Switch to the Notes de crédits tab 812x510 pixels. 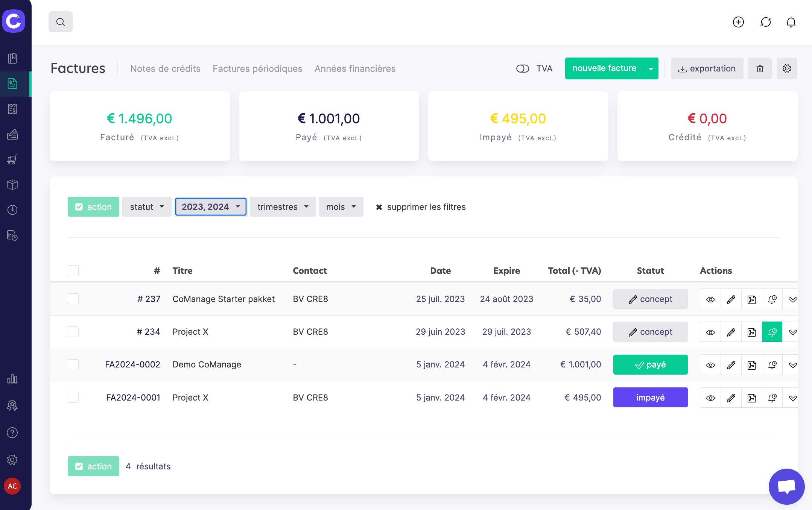pyautogui.click(x=164, y=68)
